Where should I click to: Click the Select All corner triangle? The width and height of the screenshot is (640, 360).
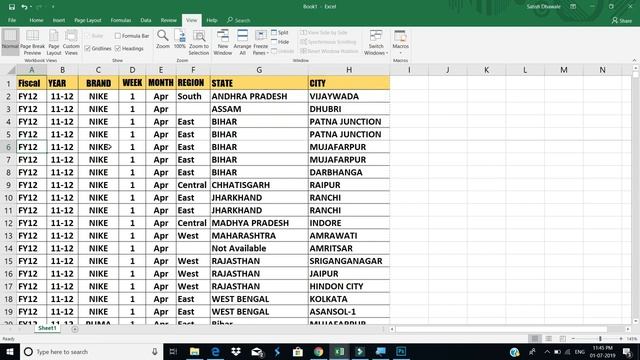coord(12,70)
